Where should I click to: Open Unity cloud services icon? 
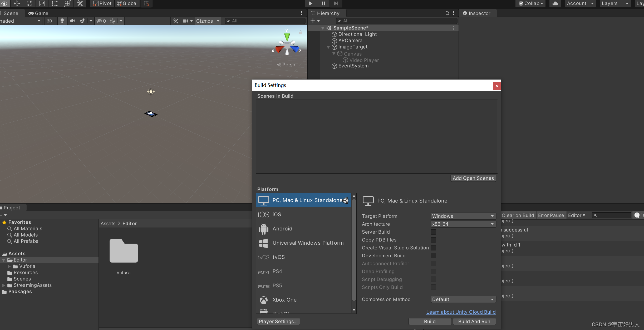click(555, 3)
